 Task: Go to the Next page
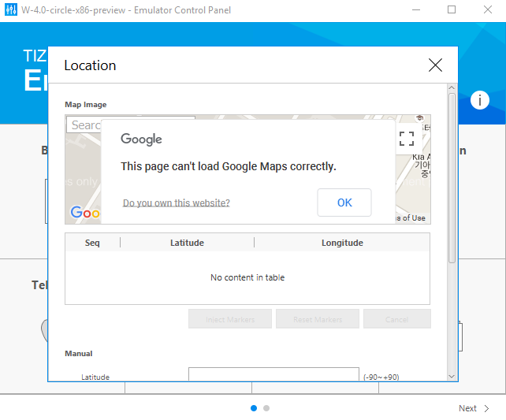[x=467, y=408]
